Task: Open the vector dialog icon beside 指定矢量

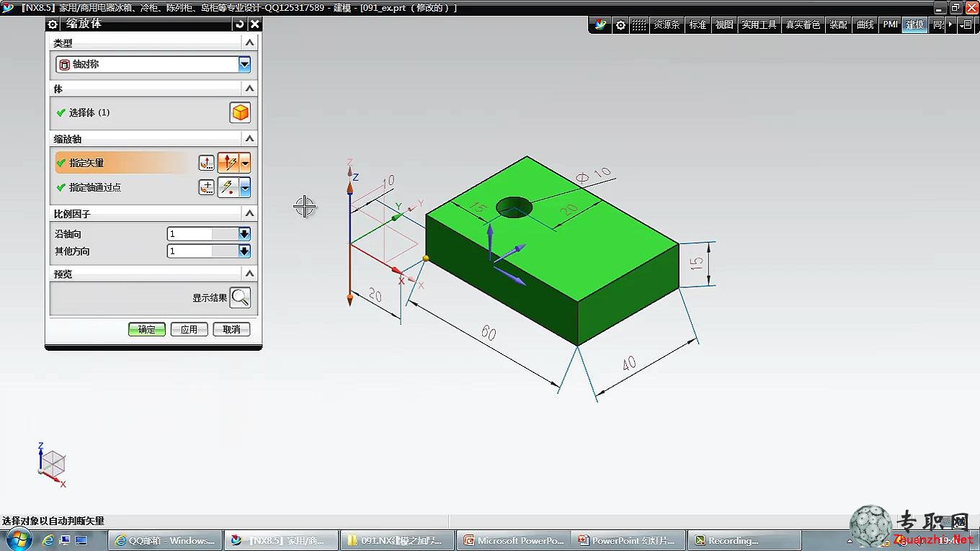Action: pos(207,163)
